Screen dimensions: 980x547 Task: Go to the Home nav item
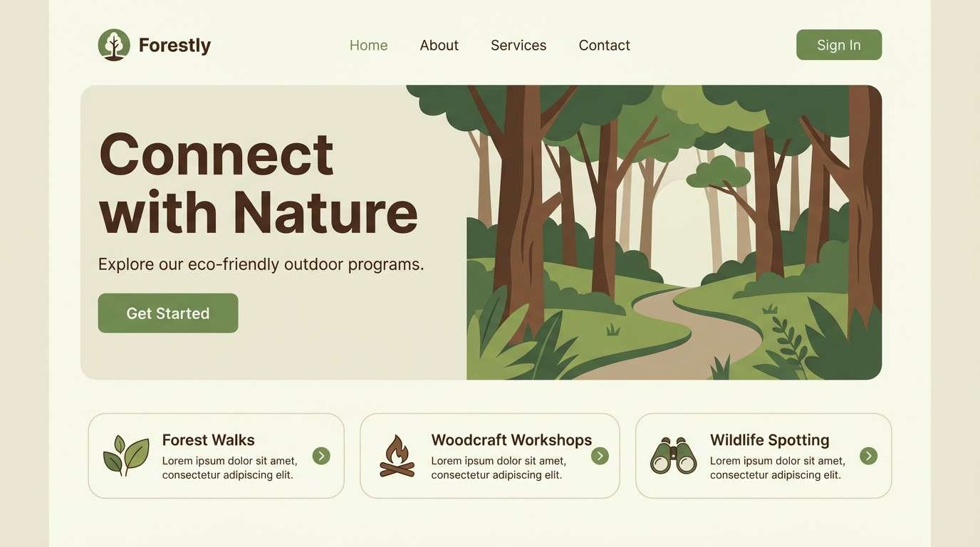pyautogui.click(x=368, y=45)
